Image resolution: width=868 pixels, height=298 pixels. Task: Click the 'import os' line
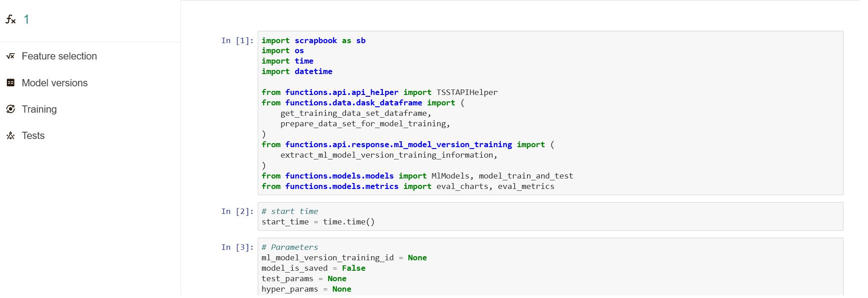pos(282,50)
